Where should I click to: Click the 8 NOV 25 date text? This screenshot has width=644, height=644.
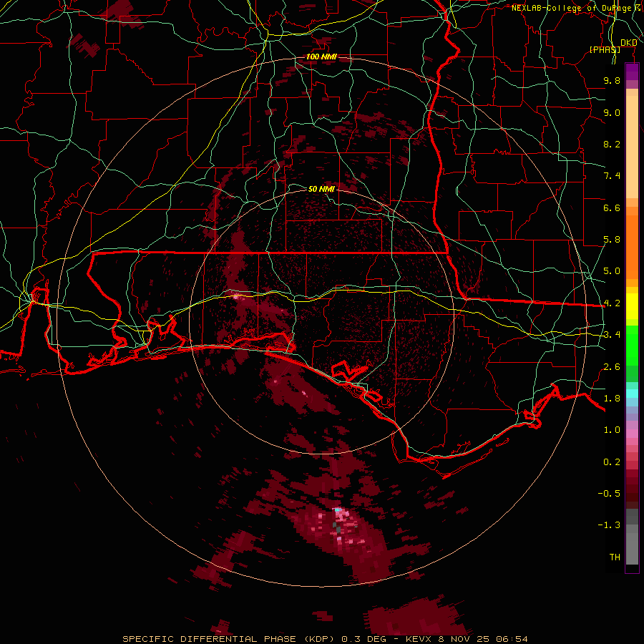[x=464, y=639]
